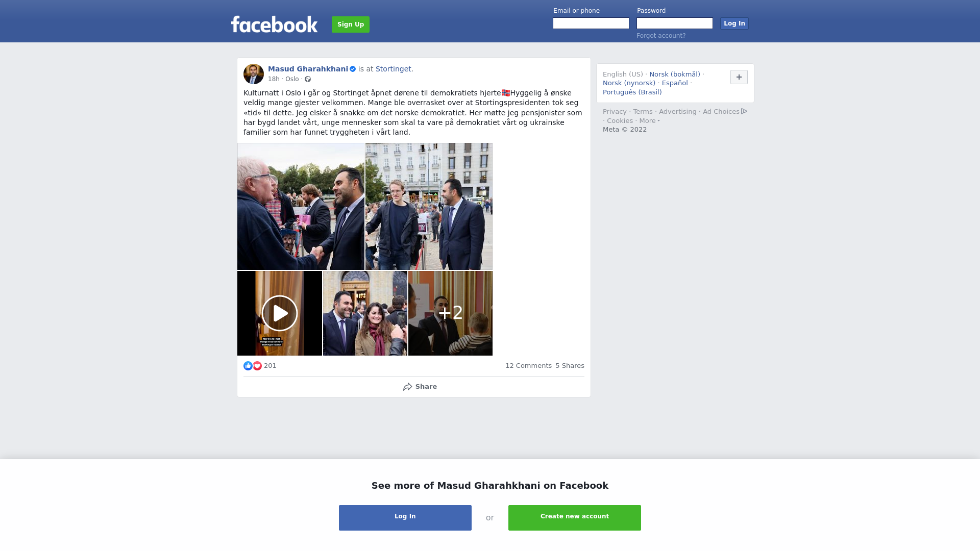The width and height of the screenshot is (980, 551).
Task: Click the Love heart reaction icon
Action: click(257, 366)
